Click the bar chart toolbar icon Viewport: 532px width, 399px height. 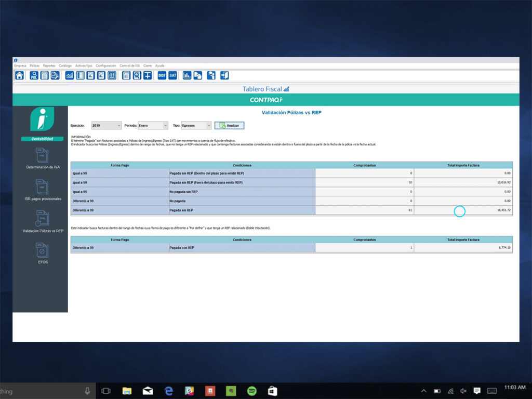click(187, 75)
